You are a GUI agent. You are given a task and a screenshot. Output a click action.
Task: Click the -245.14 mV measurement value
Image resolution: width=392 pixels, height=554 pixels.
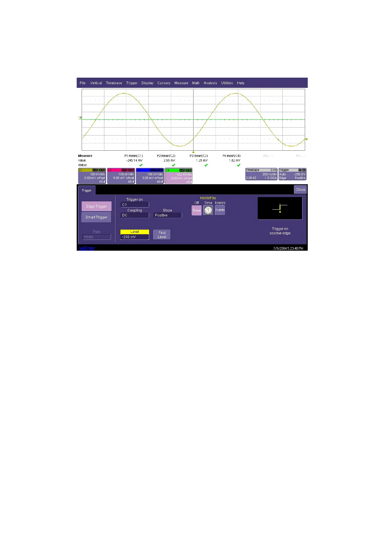pos(134,161)
